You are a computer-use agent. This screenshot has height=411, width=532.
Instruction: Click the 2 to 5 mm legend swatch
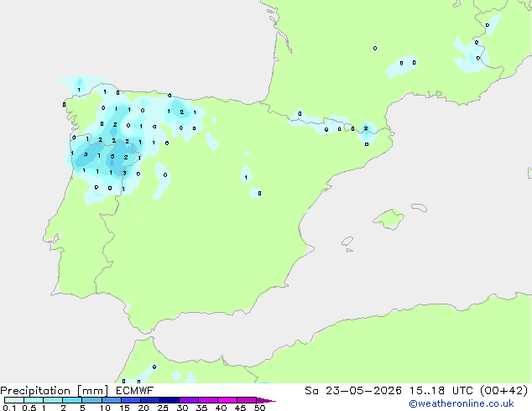[x=72, y=400]
